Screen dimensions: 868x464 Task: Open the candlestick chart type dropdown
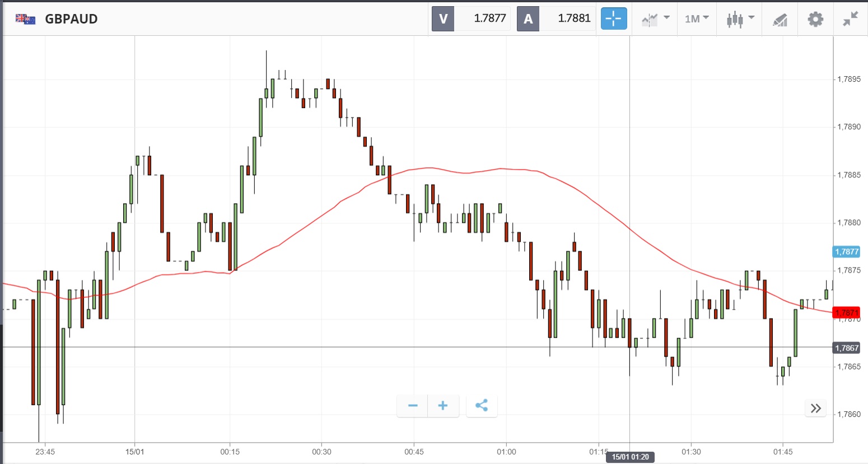click(740, 19)
